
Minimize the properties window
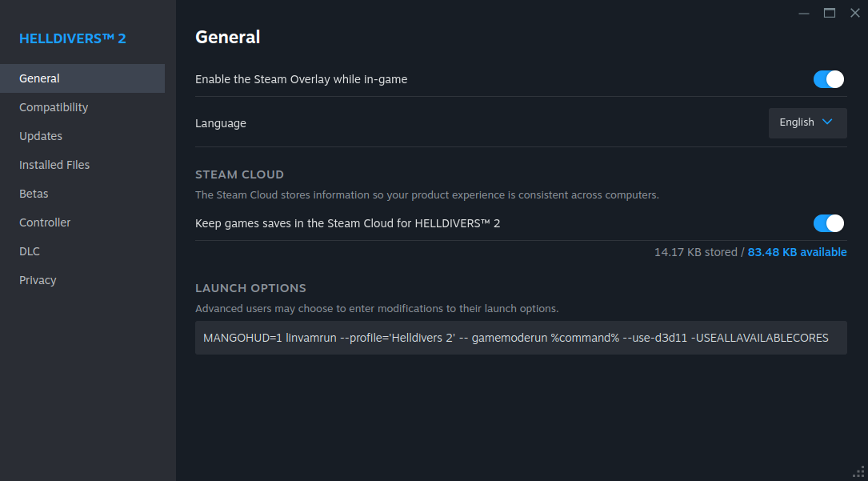coord(804,14)
